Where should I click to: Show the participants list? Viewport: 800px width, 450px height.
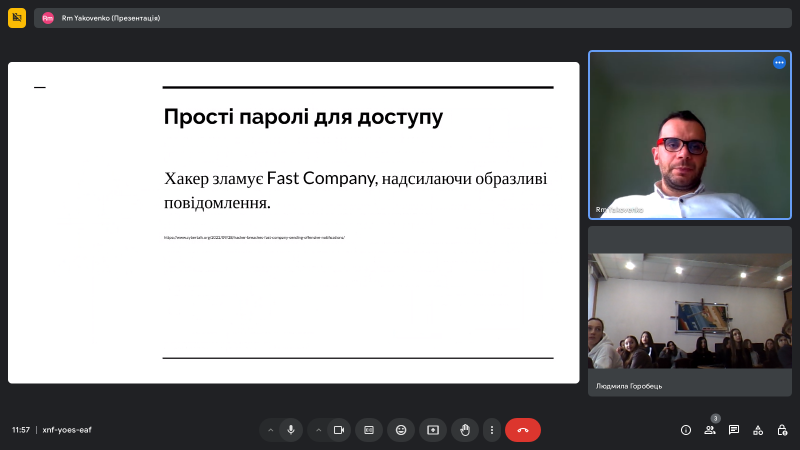coord(710,430)
